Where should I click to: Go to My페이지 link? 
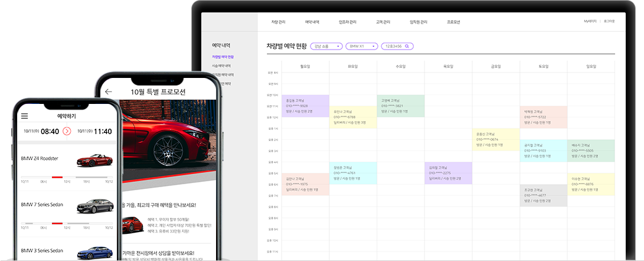click(x=590, y=21)
